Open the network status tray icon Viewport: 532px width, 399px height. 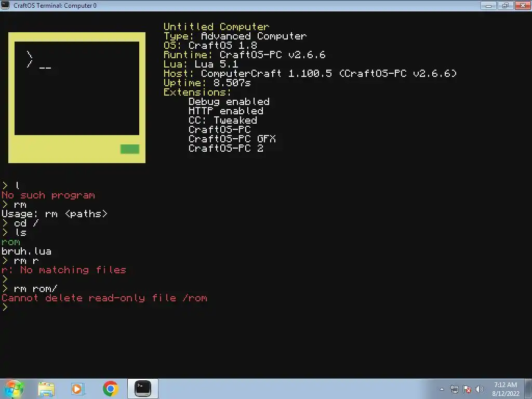point(454,389)
